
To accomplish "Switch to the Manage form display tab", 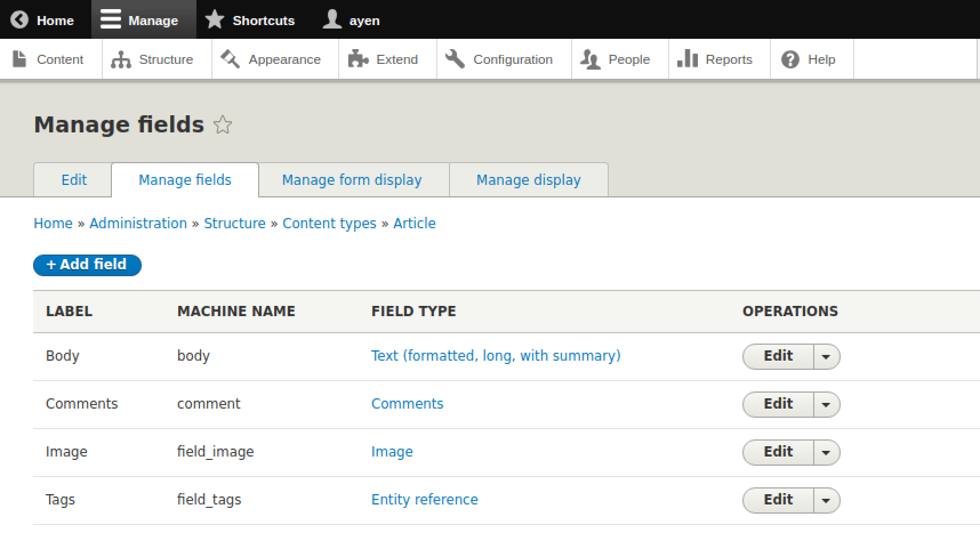I will click(x=352, y=180).
